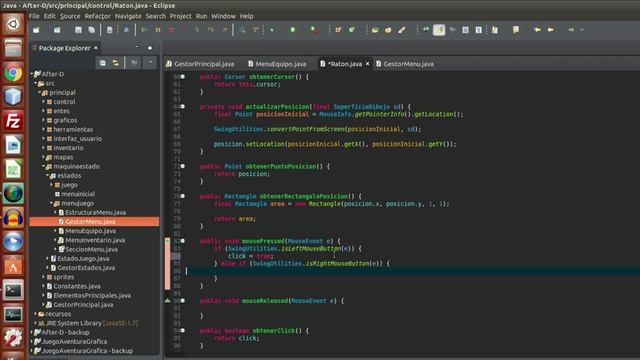The height and width of the screenshot is (360, 640).
Task: Open the Window menu
Action: click(x=223, y=16)
